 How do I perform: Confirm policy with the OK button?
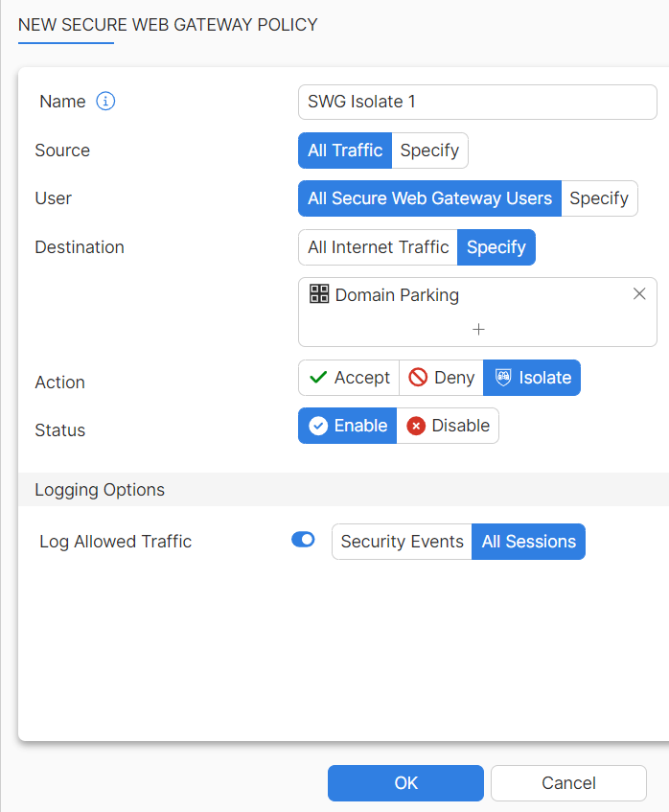tap(404, 783)
